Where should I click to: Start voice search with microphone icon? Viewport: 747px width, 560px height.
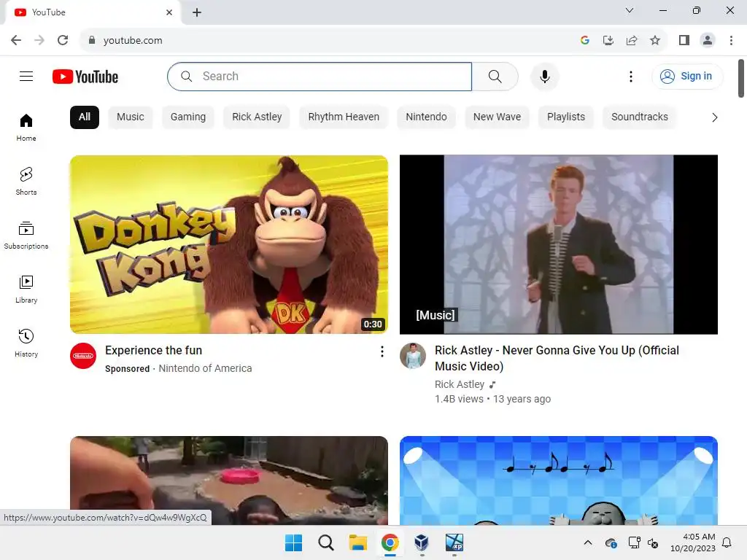544,76
